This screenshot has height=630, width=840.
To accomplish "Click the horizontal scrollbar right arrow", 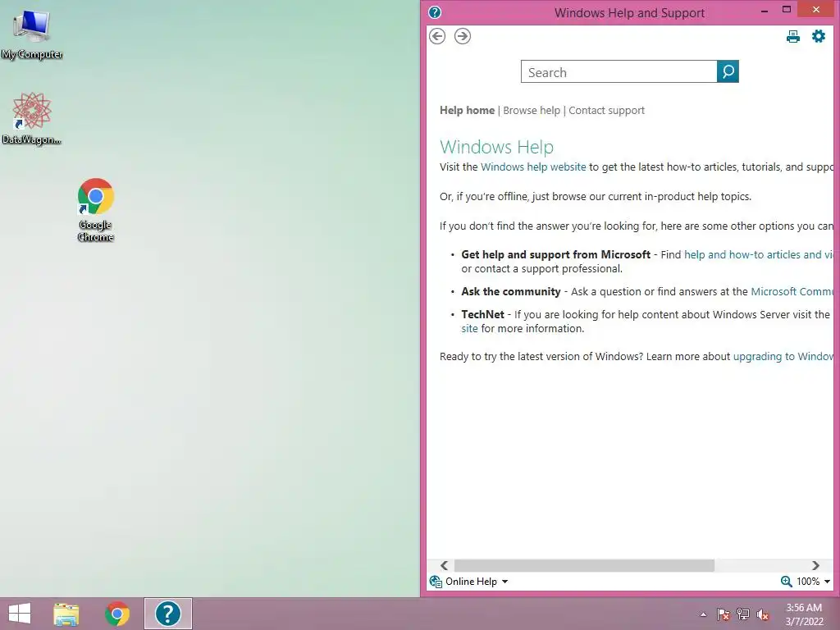I will (816, 566).
